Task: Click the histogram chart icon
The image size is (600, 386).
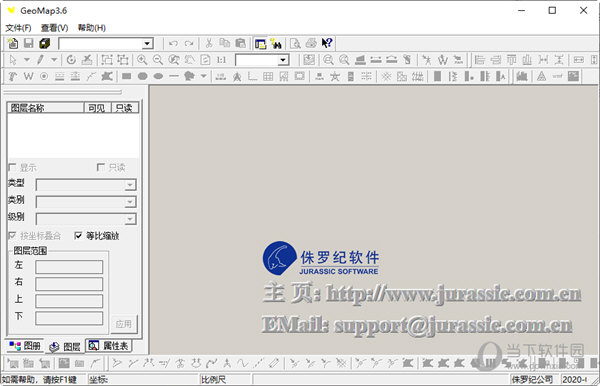Action: click(x=522, y=76)
